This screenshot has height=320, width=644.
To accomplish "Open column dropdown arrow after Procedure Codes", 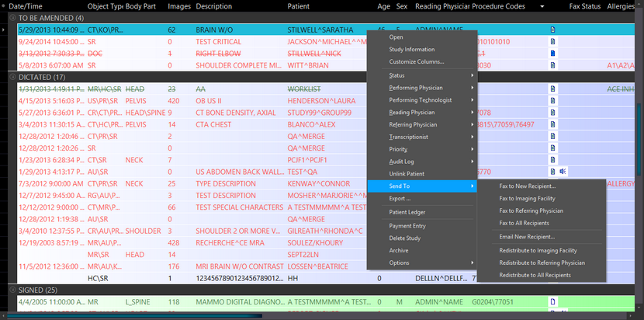I will (x=542, y=5).
